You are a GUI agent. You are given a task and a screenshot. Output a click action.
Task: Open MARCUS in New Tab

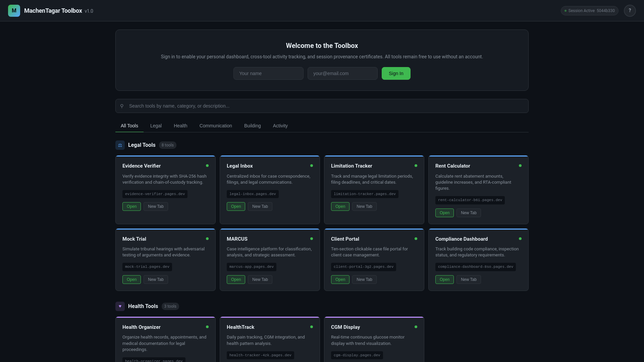click(x=260, y=280)
